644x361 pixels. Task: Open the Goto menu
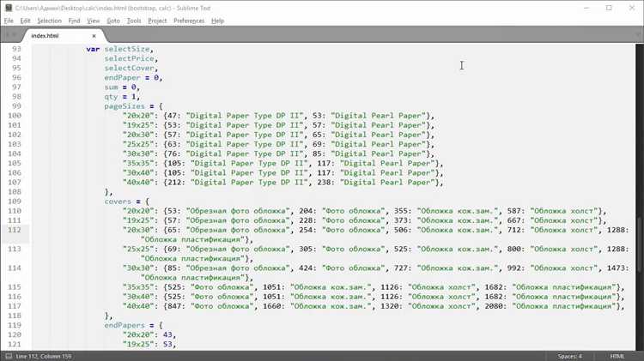(x=113, y=21)
